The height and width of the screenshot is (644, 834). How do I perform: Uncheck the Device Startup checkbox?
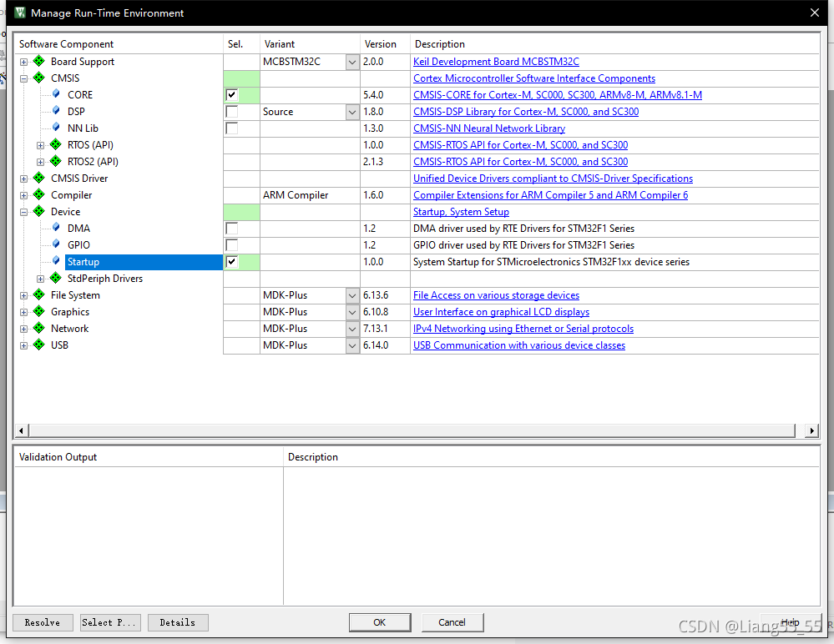232,262
